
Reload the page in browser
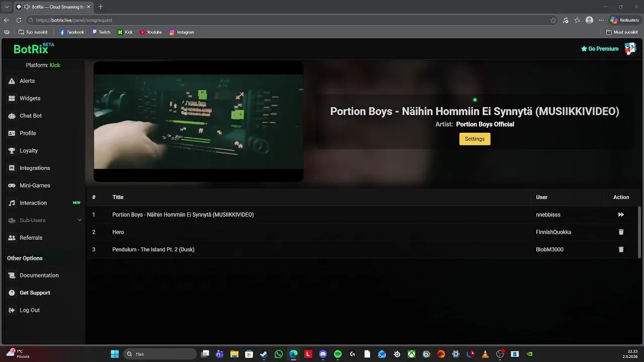[19, 20]
